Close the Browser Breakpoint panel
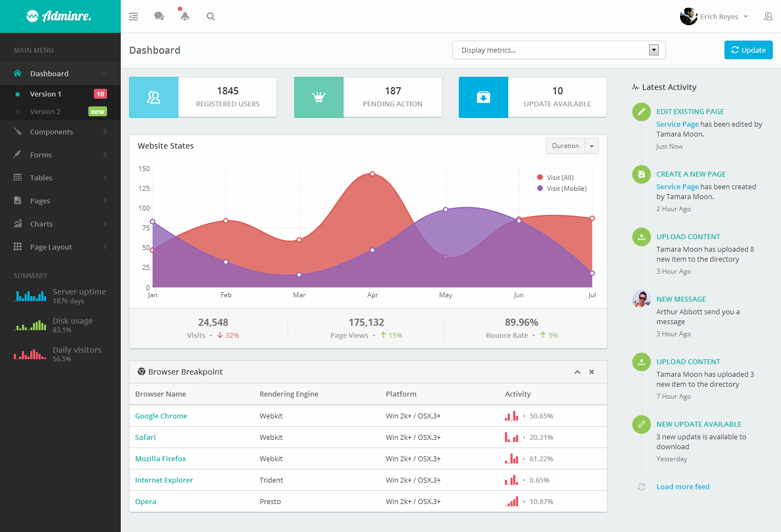This screenshot has height=532, width=781. 592,372
